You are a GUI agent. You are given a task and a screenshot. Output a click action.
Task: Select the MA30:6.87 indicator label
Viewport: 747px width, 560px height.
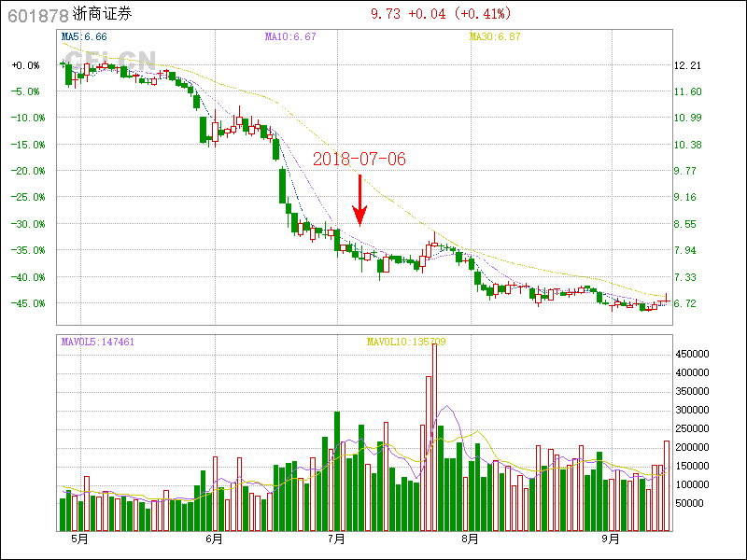point(495,36)
